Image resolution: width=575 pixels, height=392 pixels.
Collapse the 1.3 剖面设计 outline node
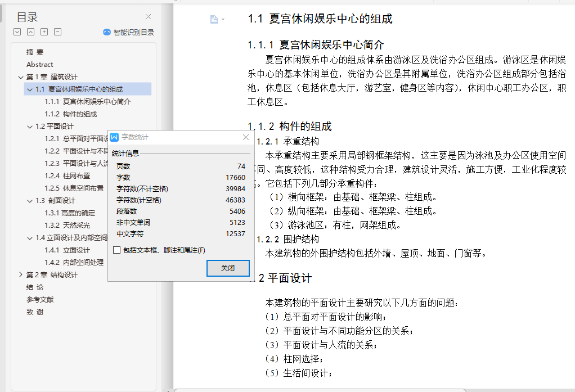click(30, 201)
